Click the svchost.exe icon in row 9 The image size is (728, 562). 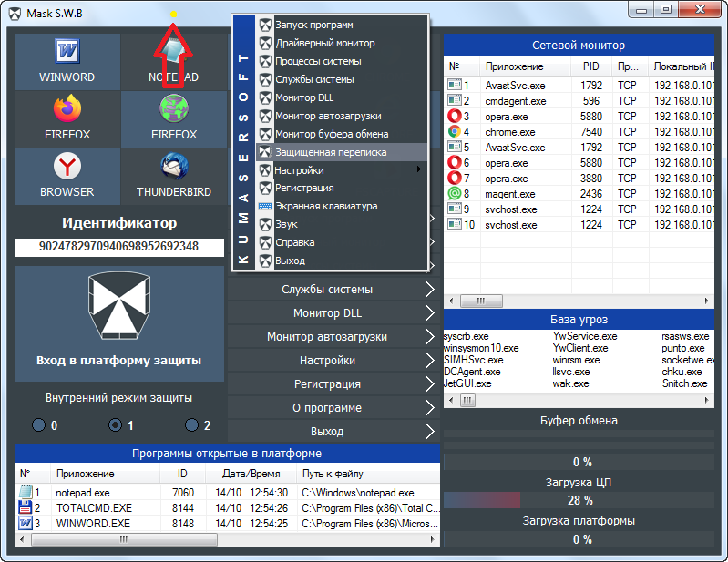(454, 209)
